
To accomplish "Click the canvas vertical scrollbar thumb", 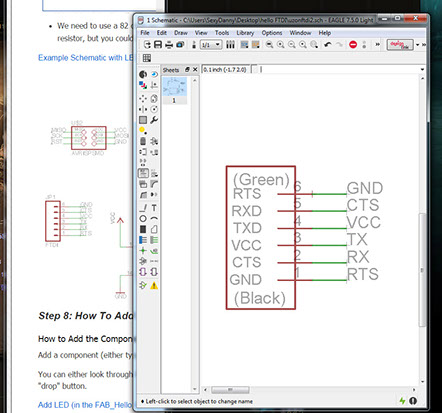I will point(422,269).
